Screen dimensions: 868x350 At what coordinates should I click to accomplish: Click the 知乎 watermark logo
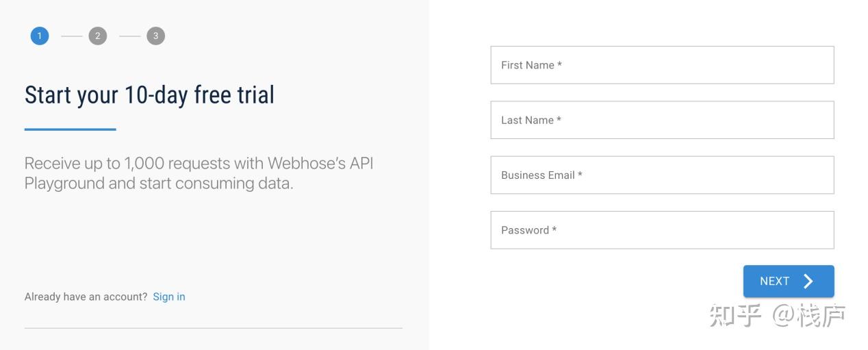(x=735, y=315)
